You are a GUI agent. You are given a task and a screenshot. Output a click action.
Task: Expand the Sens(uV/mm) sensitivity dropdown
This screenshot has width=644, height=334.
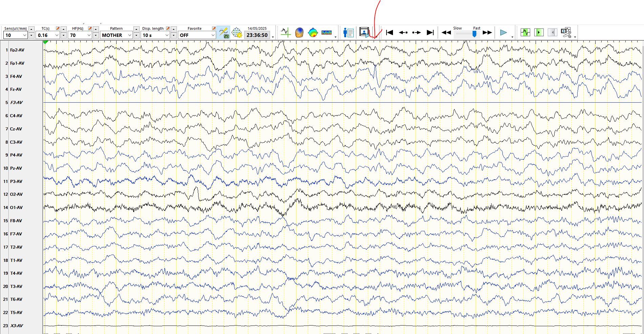click(x=24, y=35)
